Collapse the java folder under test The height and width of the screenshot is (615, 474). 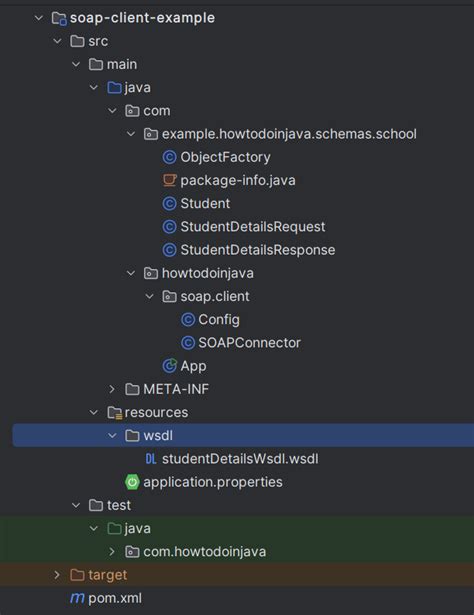tap(94, 528)
